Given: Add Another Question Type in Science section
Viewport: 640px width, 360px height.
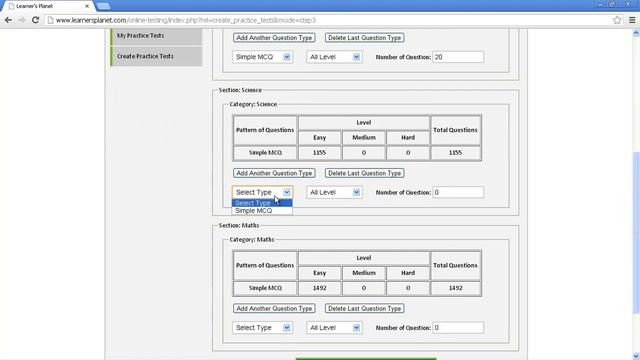Looking at the screenshot, I should pos(274,173).
